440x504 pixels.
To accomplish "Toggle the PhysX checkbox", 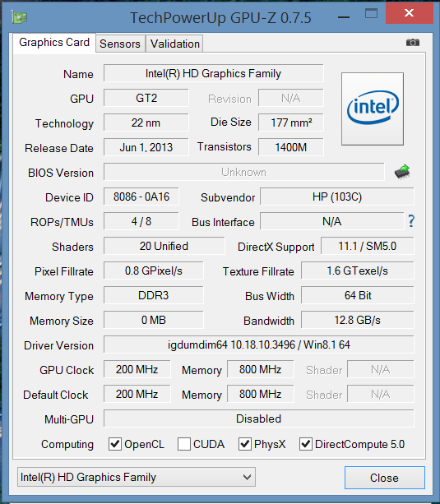I will tap(245, 444).
